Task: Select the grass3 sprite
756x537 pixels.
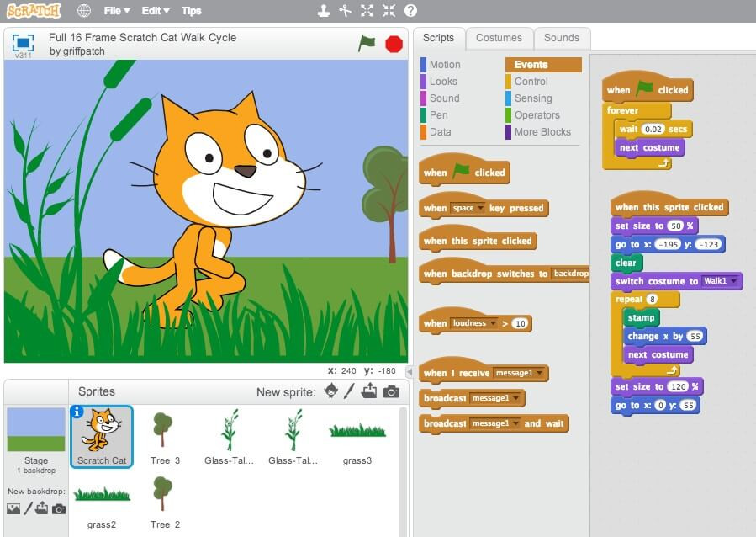Action: [x=357, y=437]
